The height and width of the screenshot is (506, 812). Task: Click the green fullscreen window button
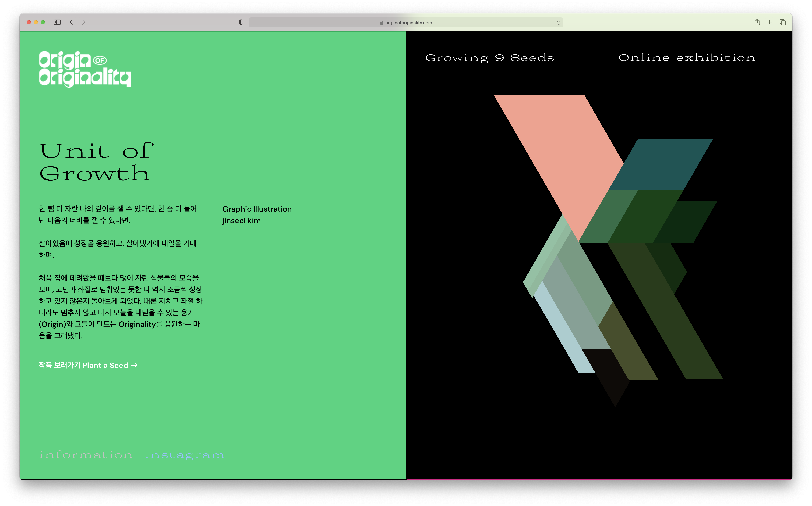pos(43,22)
